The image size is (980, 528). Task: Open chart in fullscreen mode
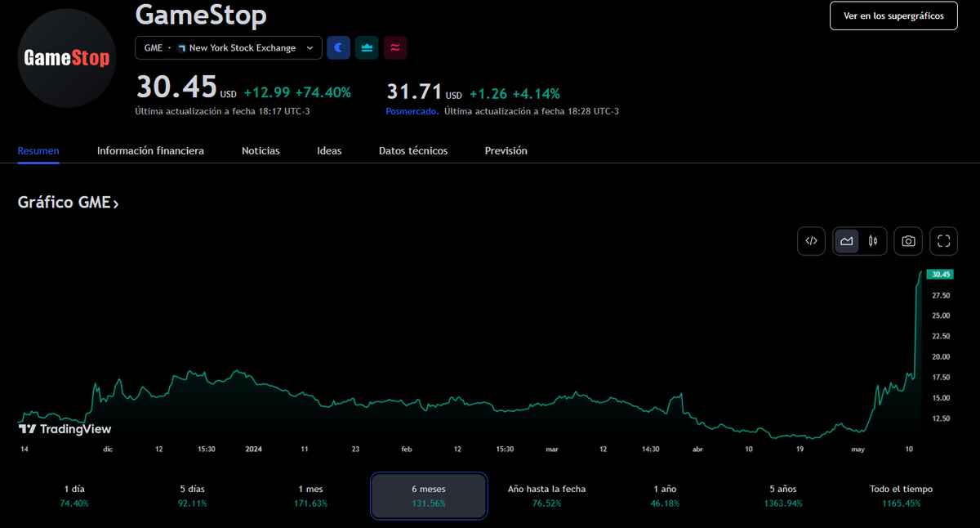[944, 241]
